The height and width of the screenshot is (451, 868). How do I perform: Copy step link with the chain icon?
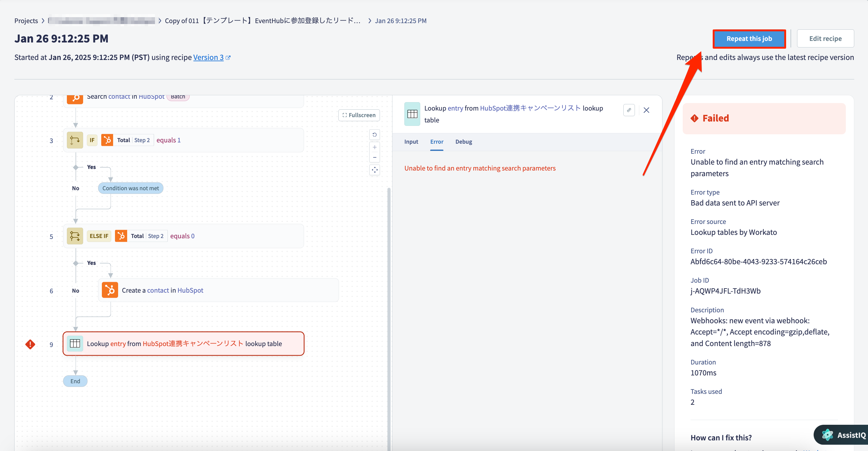pyautogui.click(x=629, y=110)
